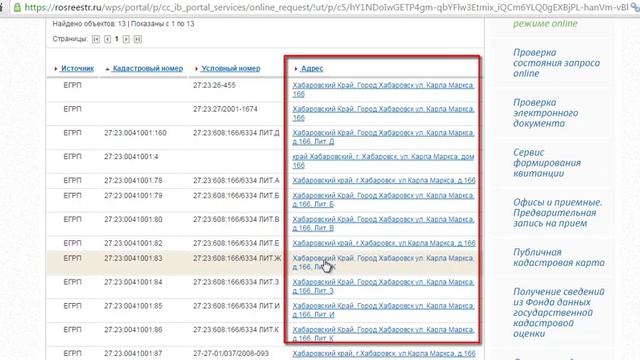Open Получение сведений из Фонда данных link
Viewport: 640px width, 360px height.
[558, 313]
